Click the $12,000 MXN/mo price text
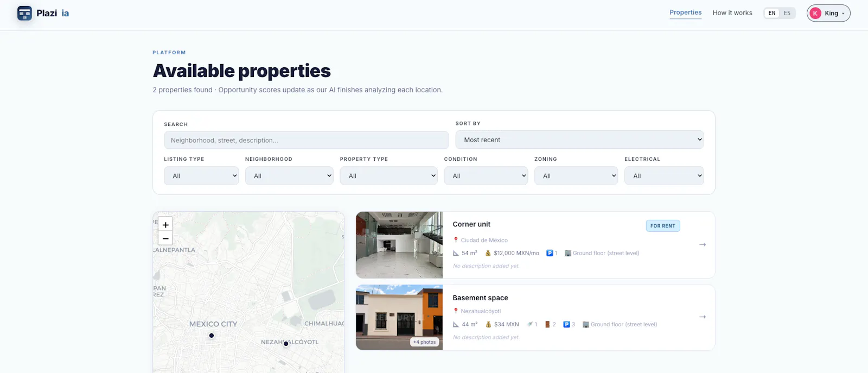 pos(516,253)
